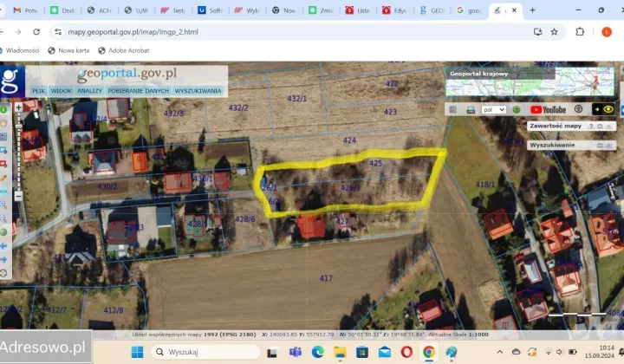Click parcel label 432/1 on map
Screen dimensions: 624x364
[297, 98]
